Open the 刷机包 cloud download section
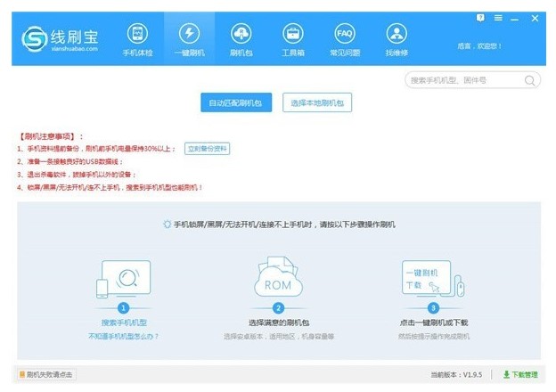 (x=241, y=39)
